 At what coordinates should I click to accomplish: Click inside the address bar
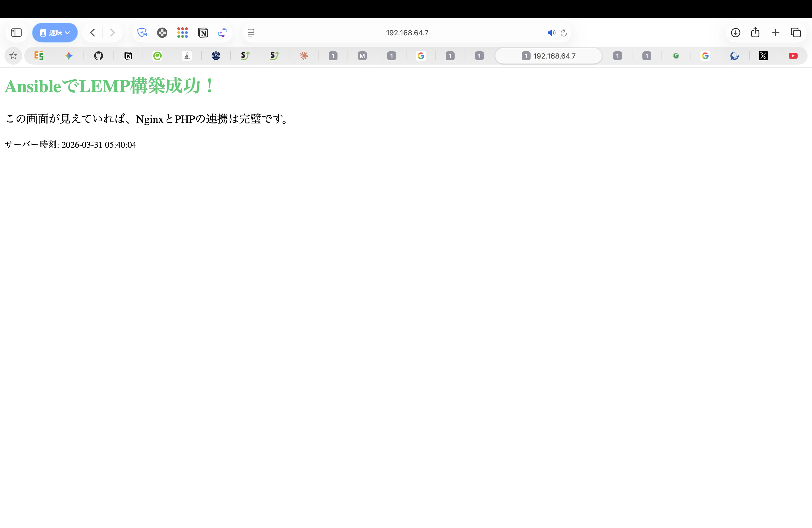407,33
